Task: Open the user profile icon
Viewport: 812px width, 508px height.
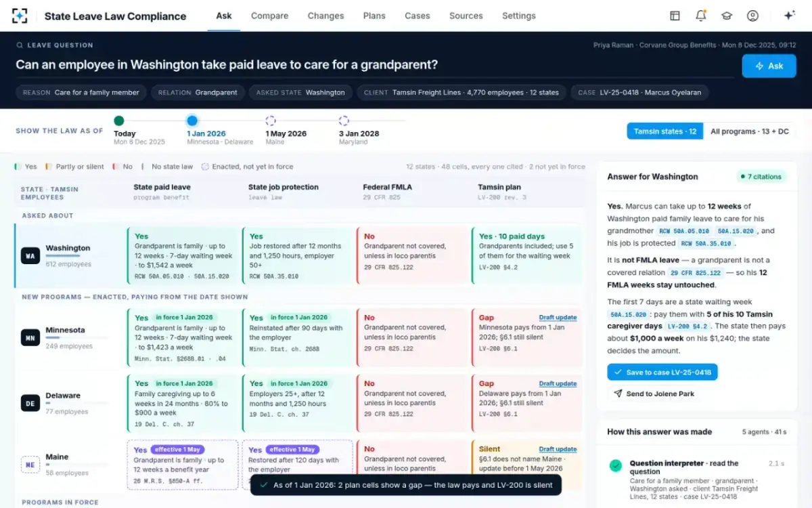Action: tap(752, 16)
